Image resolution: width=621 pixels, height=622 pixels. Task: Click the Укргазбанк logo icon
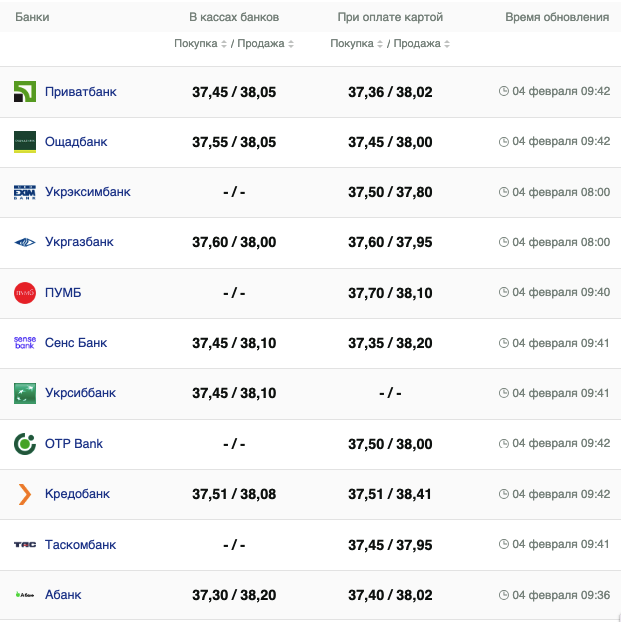click(25, 242)
